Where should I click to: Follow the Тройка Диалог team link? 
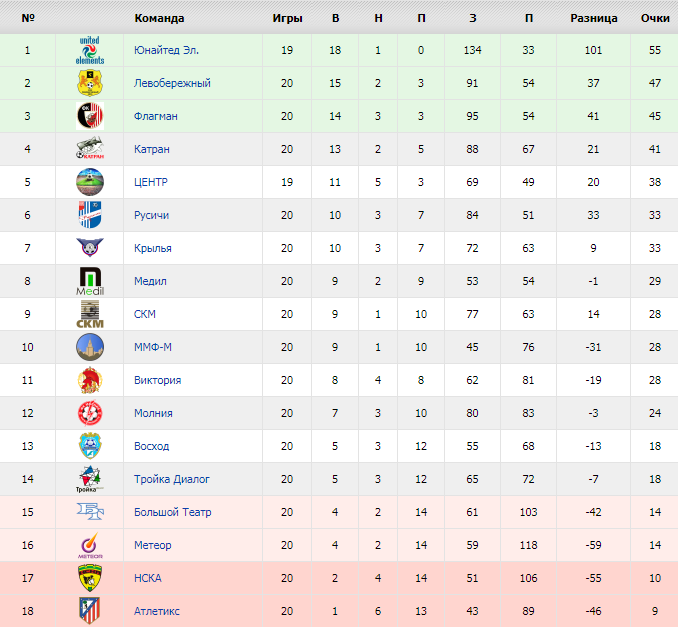point(172,479)
